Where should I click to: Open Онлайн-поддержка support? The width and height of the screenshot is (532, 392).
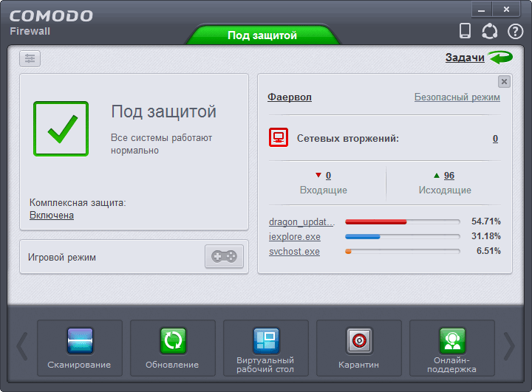(x=452, y=348)
